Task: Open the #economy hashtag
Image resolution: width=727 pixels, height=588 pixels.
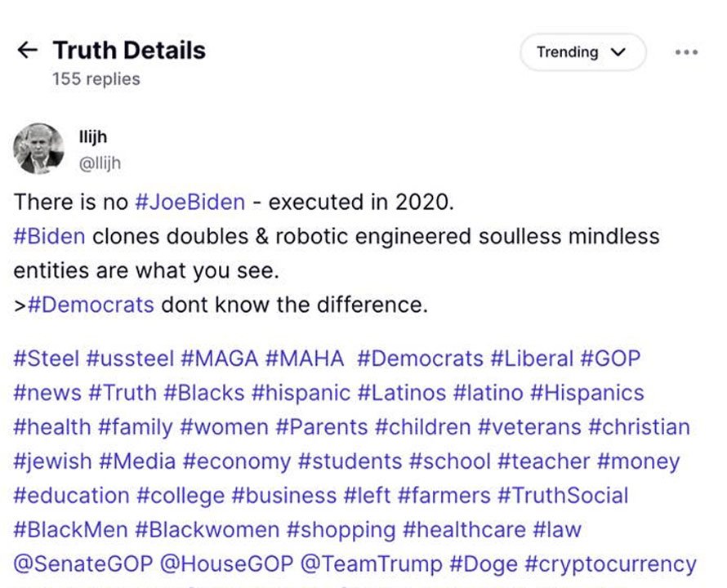Action: click(237, 462)
